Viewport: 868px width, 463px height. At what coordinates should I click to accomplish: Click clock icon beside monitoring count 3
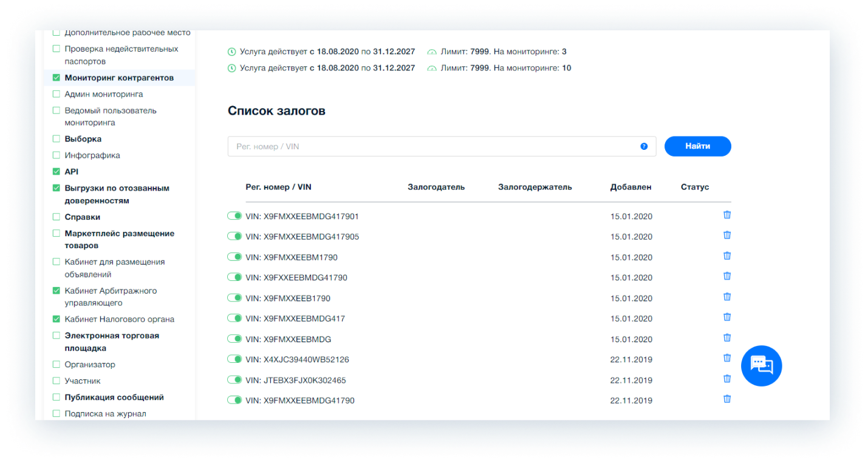pyautogui.click(x=231, y=52)
